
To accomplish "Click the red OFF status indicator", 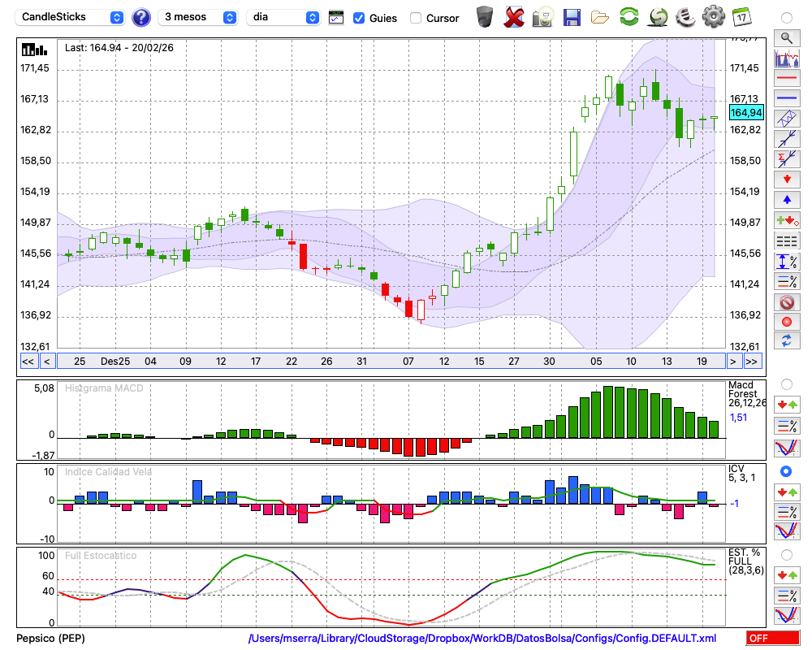I will click(x=771, y=638).
